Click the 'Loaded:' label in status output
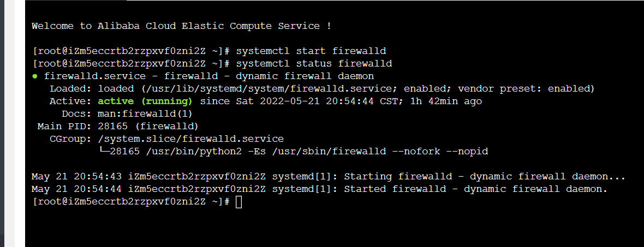This screenshot has height=247, width=644. pos(71,89)
